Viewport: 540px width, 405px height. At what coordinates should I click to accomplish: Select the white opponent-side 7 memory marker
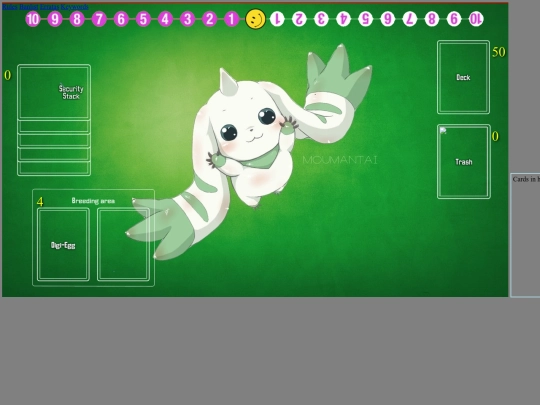[410, 19]
